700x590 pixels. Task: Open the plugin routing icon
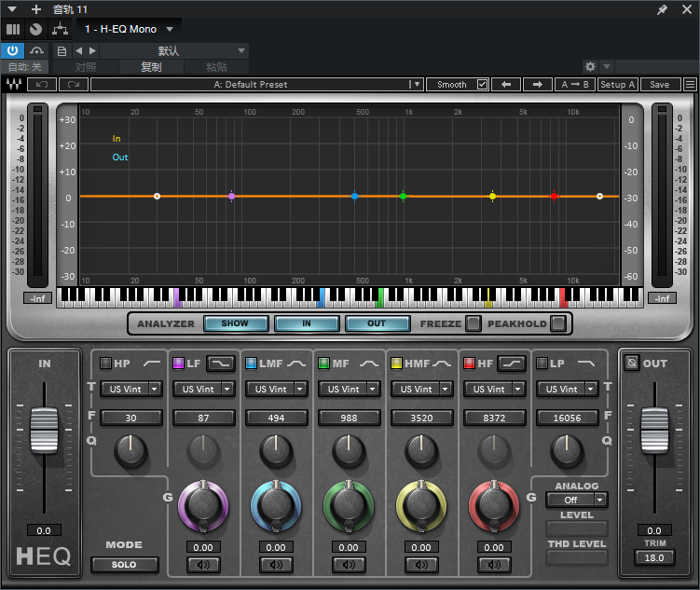point(60,29)
